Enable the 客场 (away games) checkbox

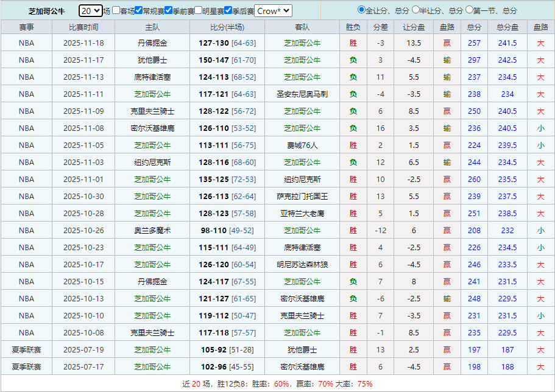click(116, 10)
